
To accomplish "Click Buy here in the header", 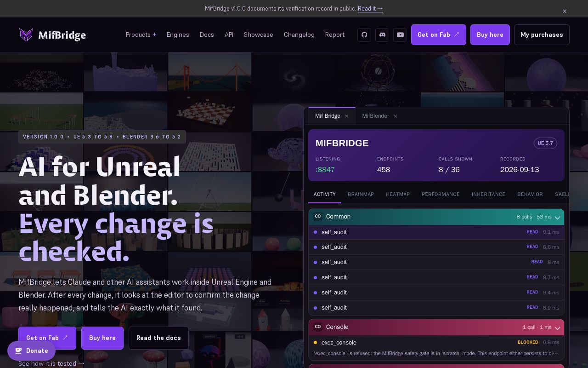I will pos(490,35).
